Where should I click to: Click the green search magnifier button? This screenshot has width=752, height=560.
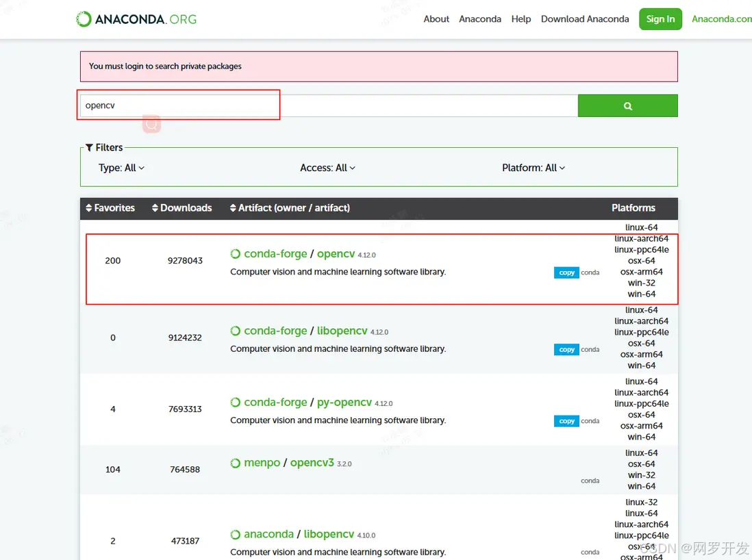[627, 105]
